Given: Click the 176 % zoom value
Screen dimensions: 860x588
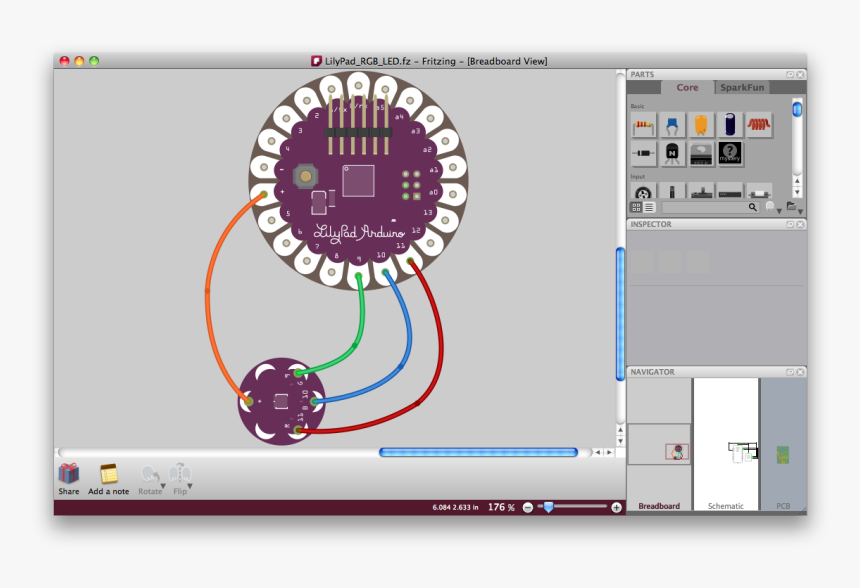Looking at the screenshot, I should [x=501, y=507].
